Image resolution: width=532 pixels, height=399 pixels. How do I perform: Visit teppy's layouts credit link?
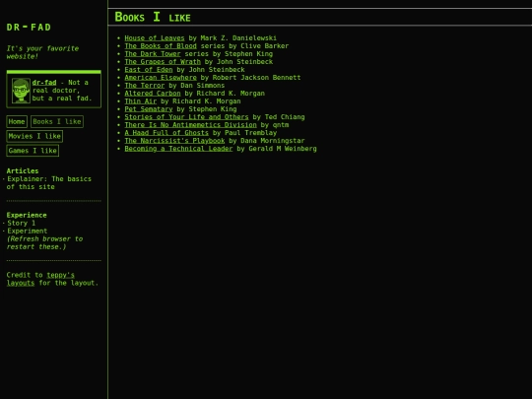pos(40,279)
